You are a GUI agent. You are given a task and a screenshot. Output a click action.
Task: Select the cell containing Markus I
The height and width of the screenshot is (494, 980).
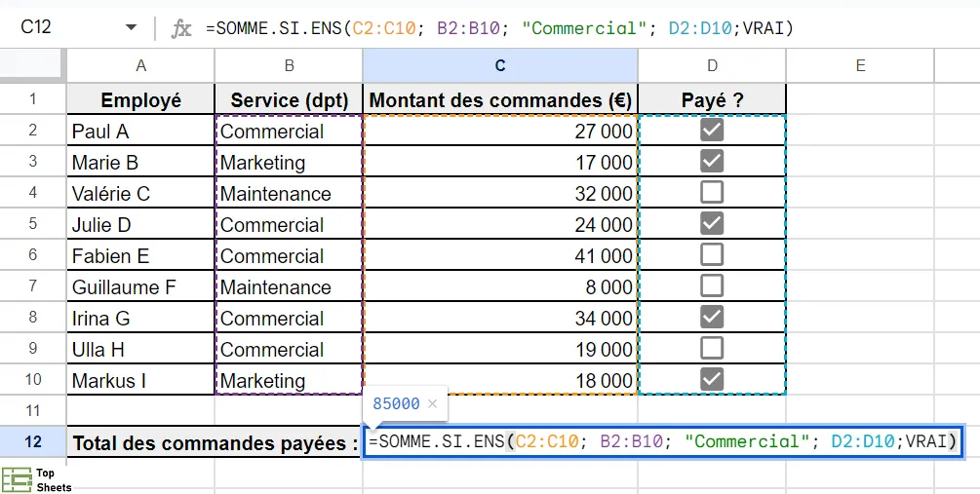[140, 380]
